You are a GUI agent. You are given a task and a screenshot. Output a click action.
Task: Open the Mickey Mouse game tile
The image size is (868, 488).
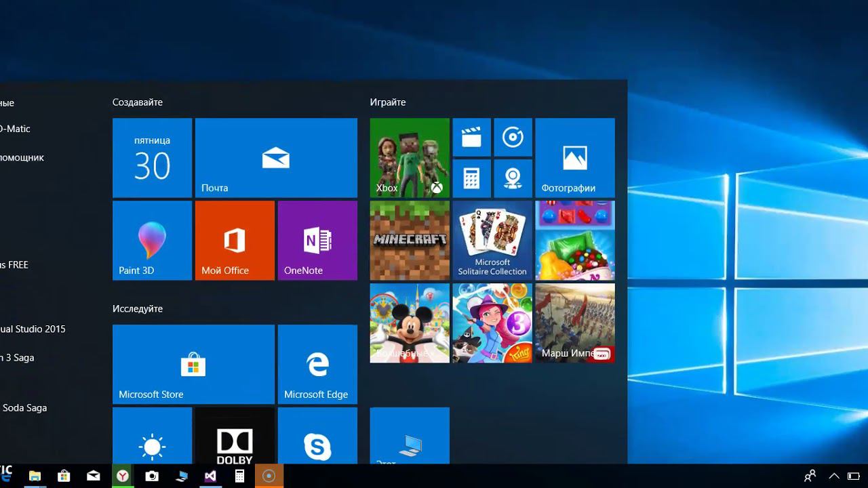[410, 323]
